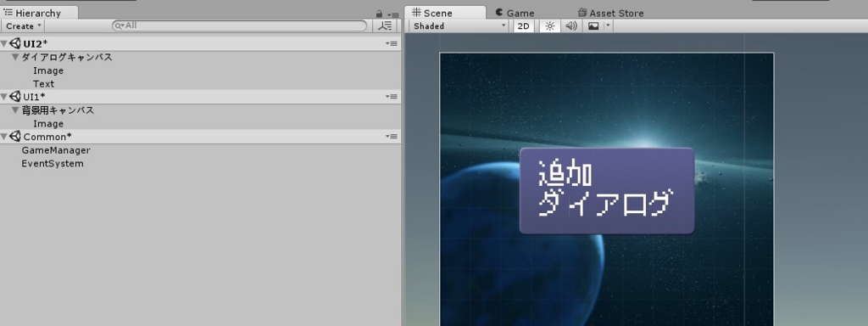Select the GameManager object

click(x=56, y=150)
